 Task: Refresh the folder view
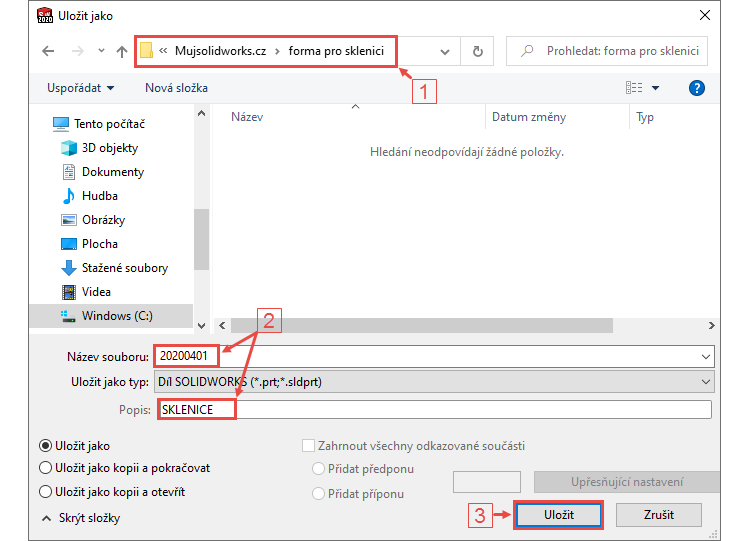pos(477,51)
